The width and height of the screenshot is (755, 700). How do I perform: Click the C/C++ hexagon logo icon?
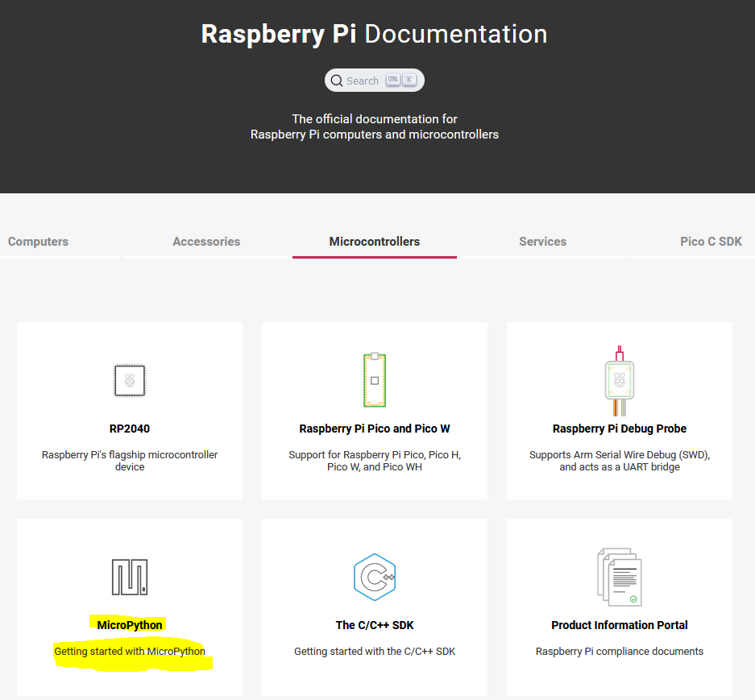(x=375, y=577)
